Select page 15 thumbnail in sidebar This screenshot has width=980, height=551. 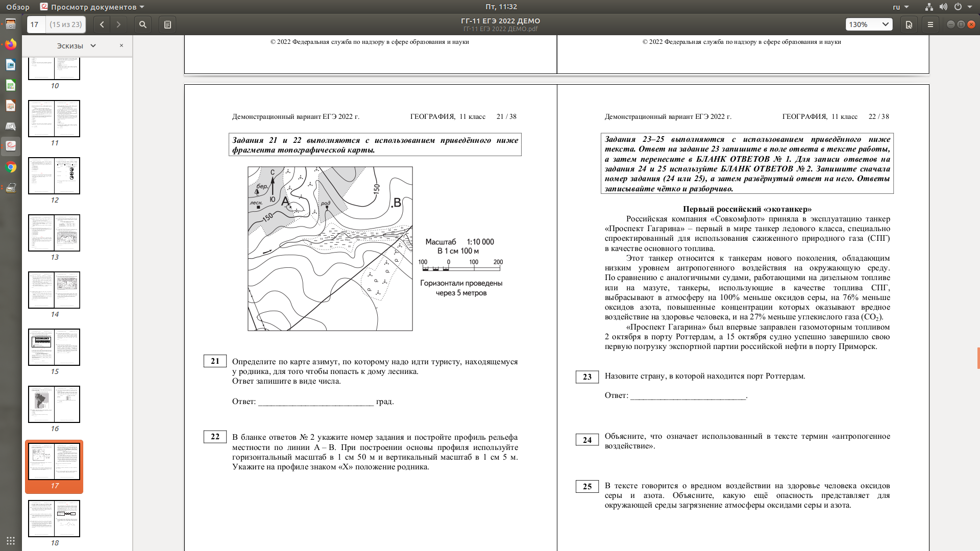point(54,347)
